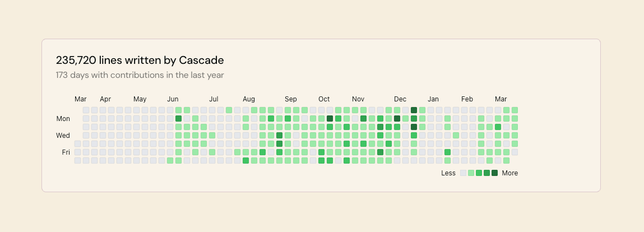Click the "Dec" month label
This screenshot has height=232, width=644.
point(400,99)
